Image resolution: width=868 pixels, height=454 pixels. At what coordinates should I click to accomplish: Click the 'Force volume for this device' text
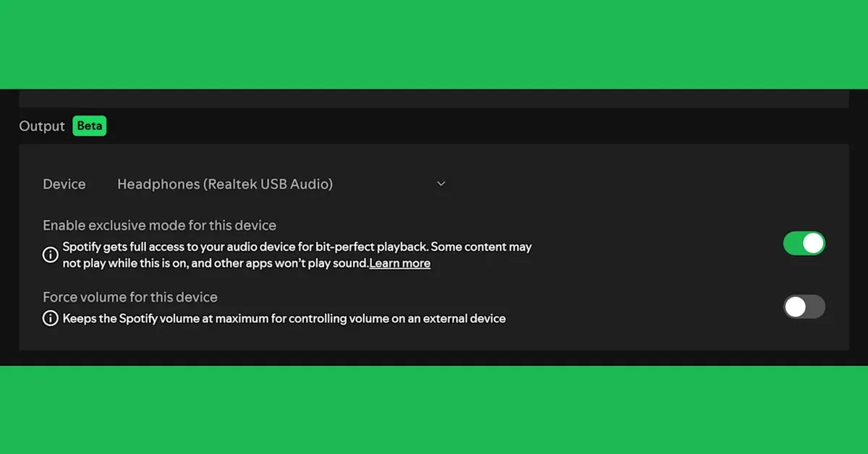129,297
